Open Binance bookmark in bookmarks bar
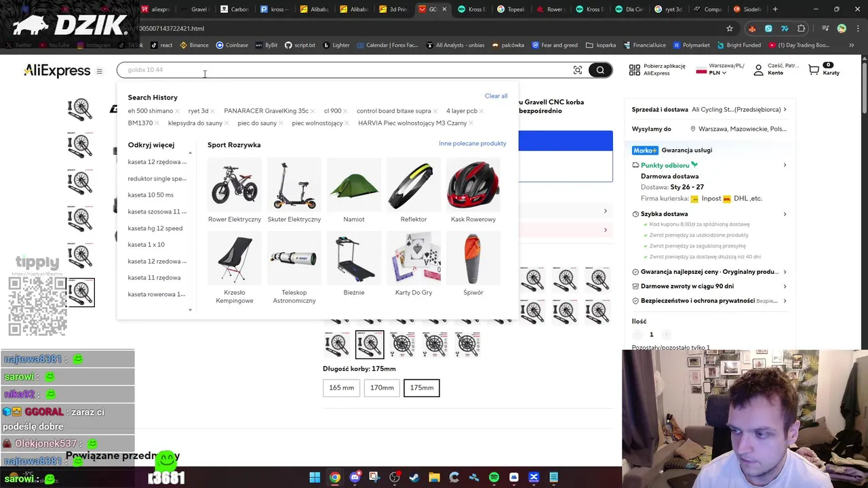Image resolution: width=868 pixels, height=488 pixels. click(x=194, y=45)
